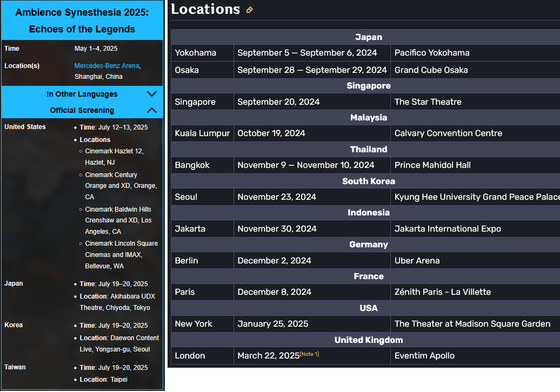Click the Calvary Convention Centre cell
Screen dimensions: 560x392
pyautogui.click(x=475, y=133)
